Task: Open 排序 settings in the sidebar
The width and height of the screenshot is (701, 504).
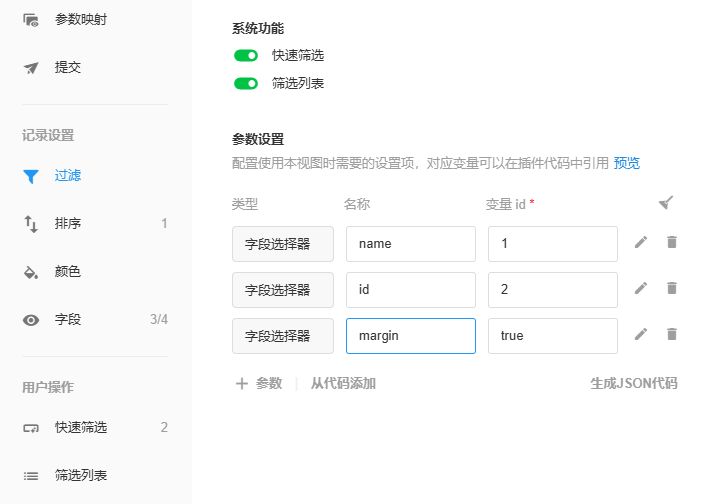Action: [x=68, y=223]
